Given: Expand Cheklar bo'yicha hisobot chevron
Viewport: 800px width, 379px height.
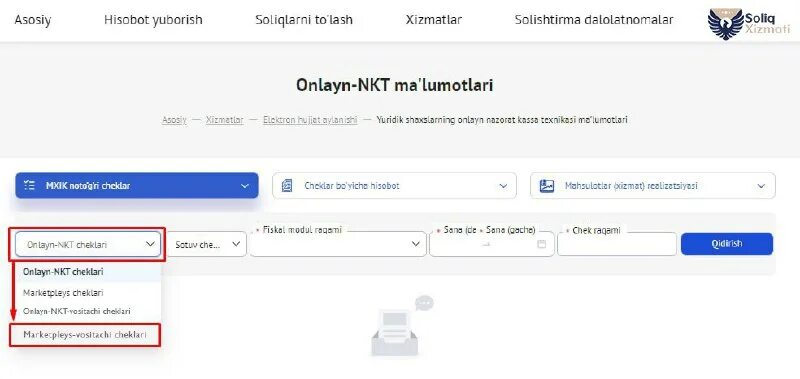Looking at the screenshot, I should tap(503, 186).
